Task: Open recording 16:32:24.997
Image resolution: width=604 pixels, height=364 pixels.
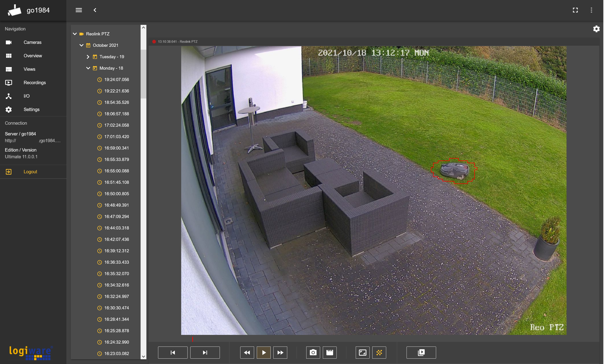Action: (116, 296)
